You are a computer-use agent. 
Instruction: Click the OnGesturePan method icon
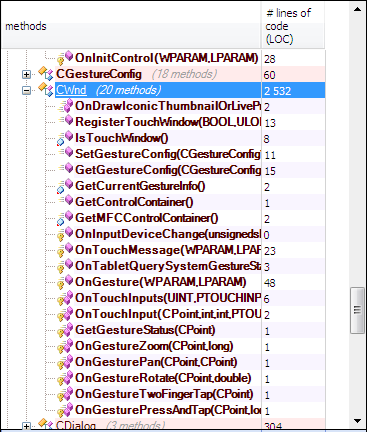pyautogui.click(x=65, y=362)
